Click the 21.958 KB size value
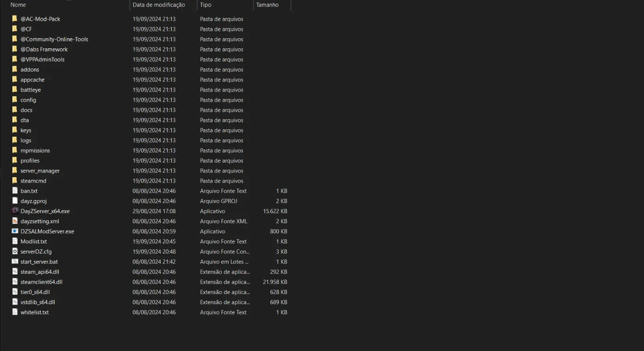This screenshot has height=351, width=644. point(275,282)
